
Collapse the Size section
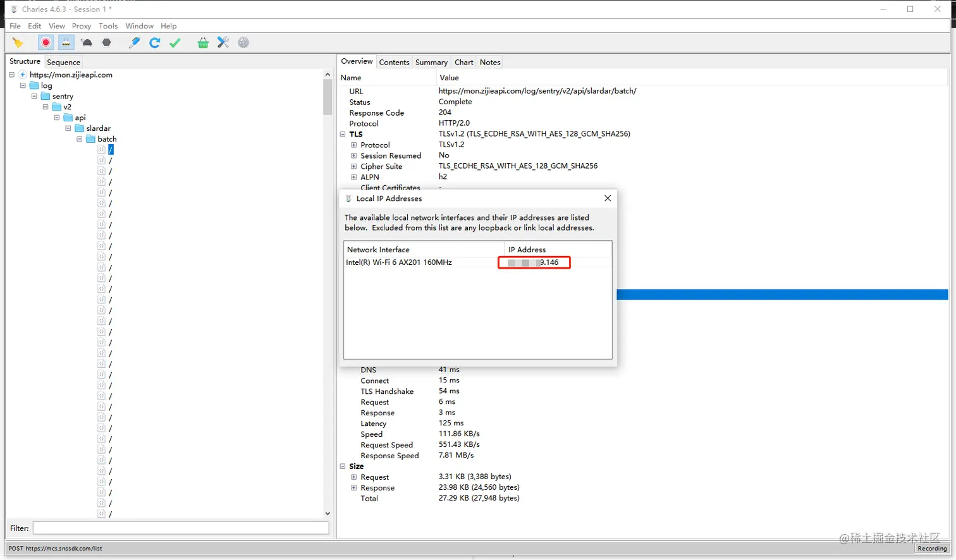[343, 466]
